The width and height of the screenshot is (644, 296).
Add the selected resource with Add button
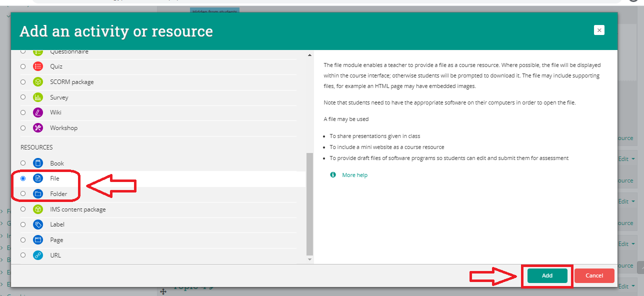coord(547,276)
